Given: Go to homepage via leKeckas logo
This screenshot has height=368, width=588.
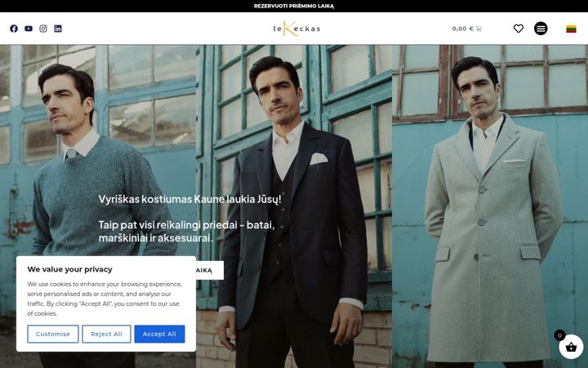Looking at the screenshot, I should pyautogui.click(x=296, y=29).
